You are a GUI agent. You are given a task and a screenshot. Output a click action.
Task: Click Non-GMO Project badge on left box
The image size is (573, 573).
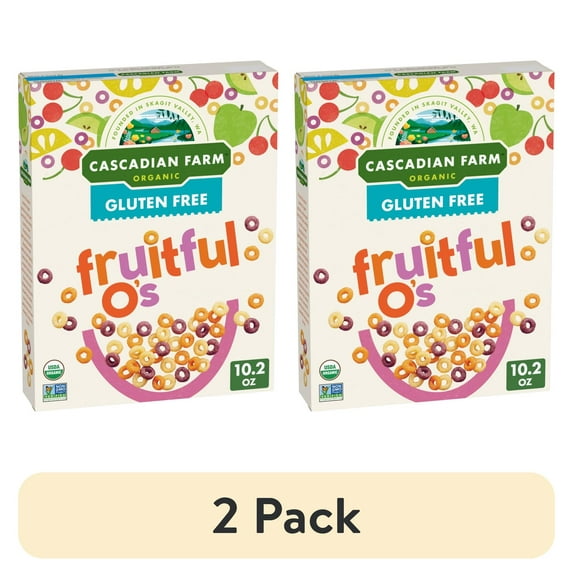54,392
